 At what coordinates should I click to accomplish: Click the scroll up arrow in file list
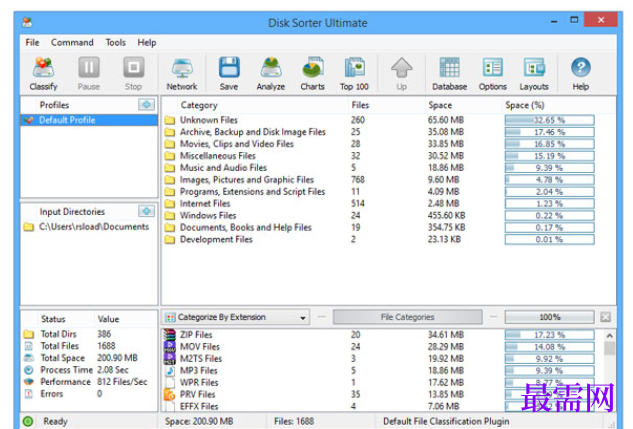coord(610,335)
